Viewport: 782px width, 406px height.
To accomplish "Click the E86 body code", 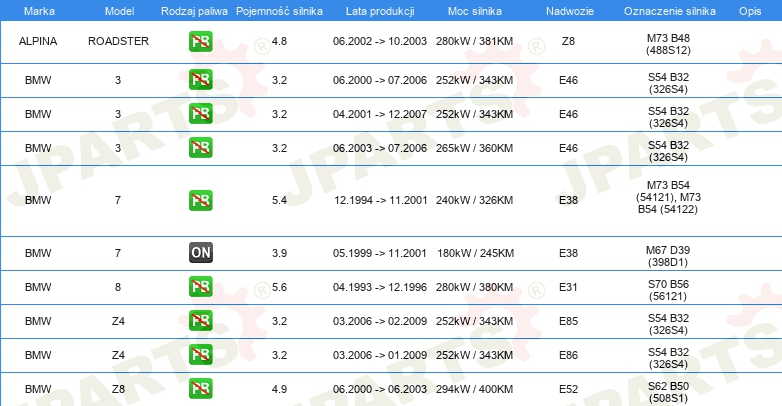I will (x=568, y=355).
